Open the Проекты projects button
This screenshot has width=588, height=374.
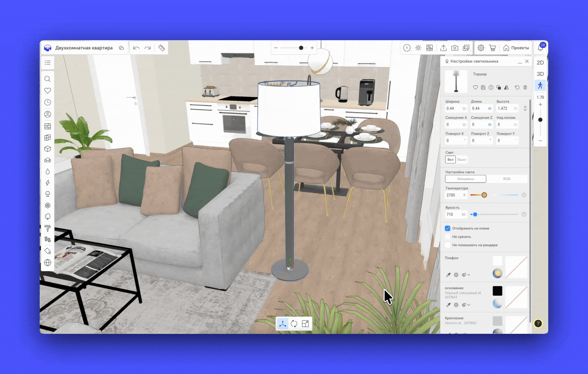pyautogui.click(x=516, y=48)
